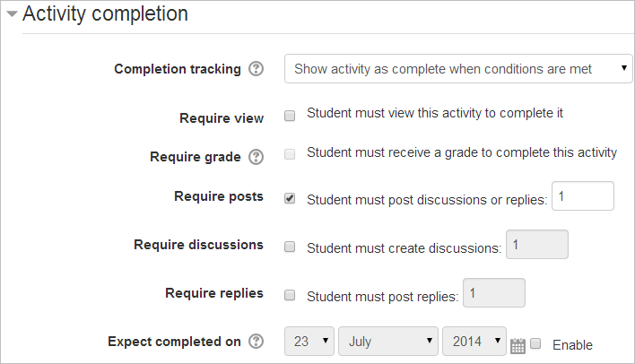Open help for Expect completed on

pos(256,342)
